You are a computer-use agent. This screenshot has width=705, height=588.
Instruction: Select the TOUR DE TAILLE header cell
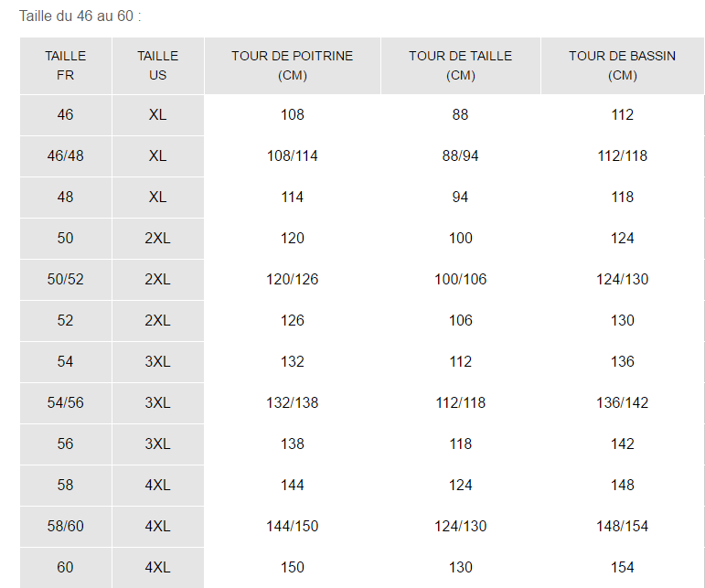tap(460, 65)
